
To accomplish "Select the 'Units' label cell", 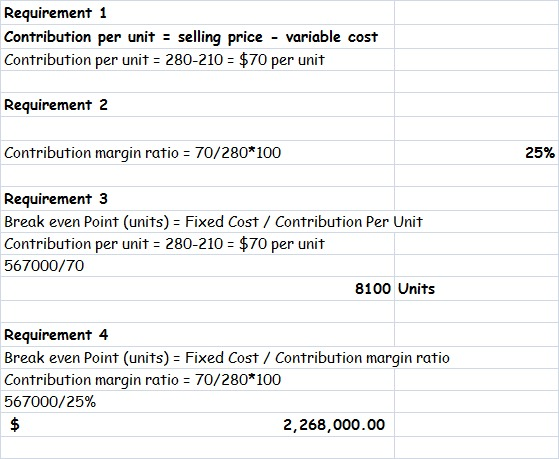I will click(477, 289).
